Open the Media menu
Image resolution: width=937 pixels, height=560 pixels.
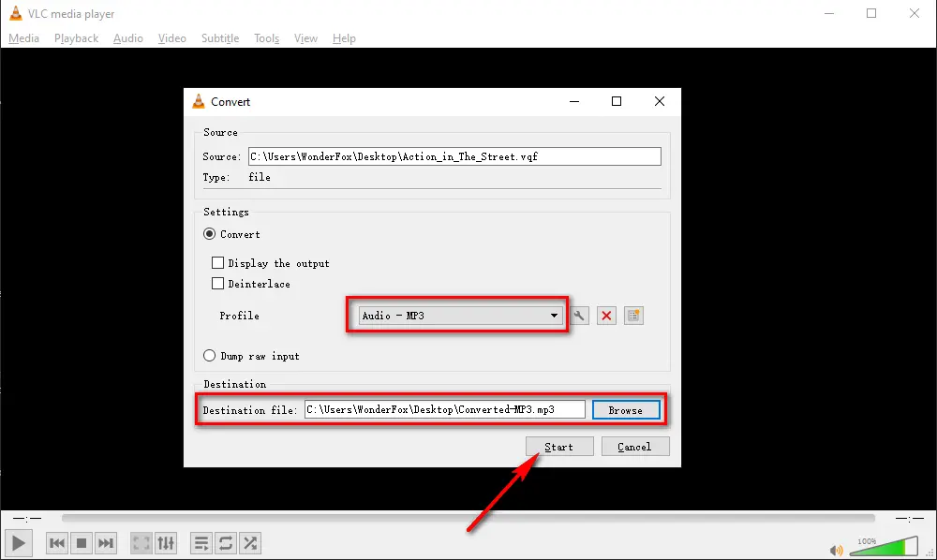pos(24,38)
